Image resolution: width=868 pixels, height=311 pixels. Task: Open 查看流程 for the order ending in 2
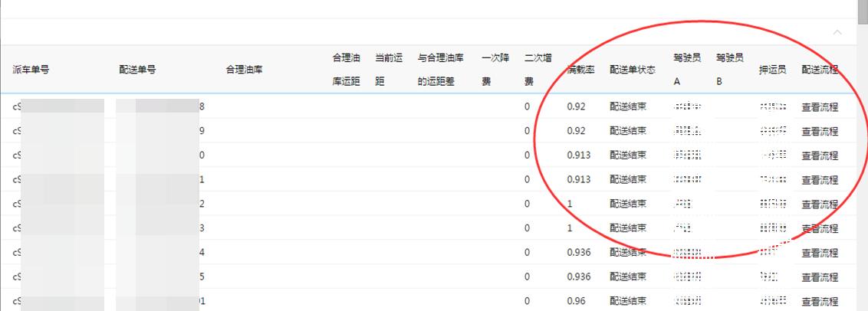tap(820, 205)
